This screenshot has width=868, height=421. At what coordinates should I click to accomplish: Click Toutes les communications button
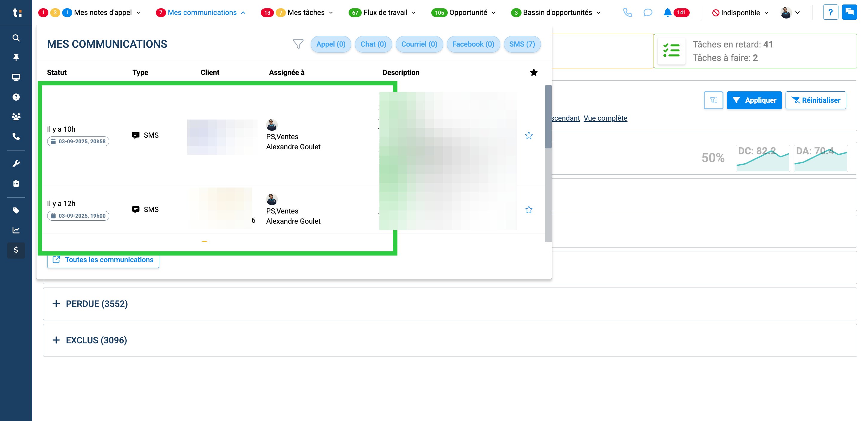coord(103,260)
